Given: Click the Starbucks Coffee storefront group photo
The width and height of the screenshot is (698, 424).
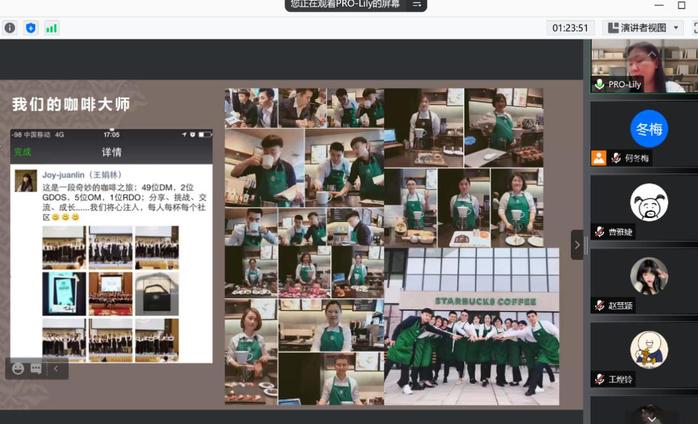Looking at the screenshot, I should 471,326.
